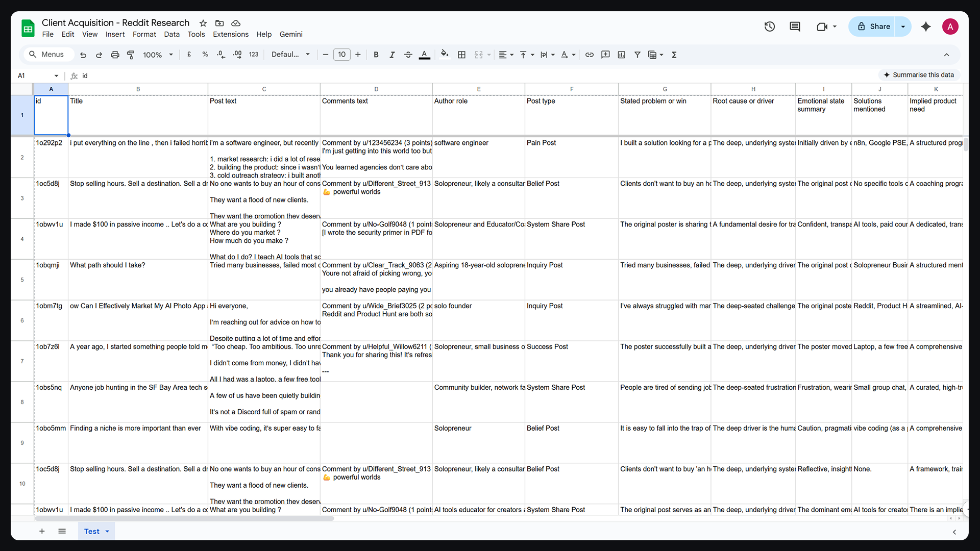This screenshot has height=551, width=980.
Task: Toggle italic formatting
Action: point(392,55)
